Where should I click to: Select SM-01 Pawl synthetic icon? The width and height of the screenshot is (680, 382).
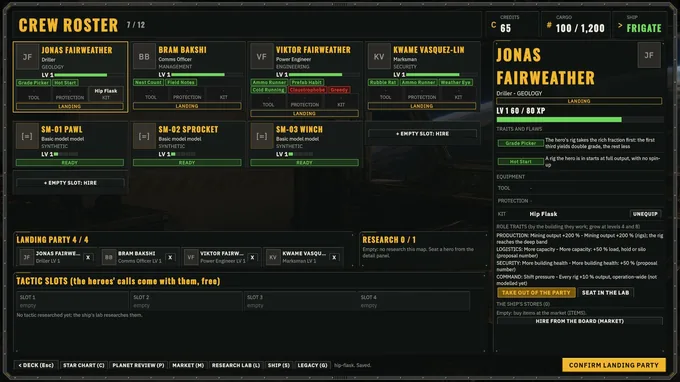27,136
